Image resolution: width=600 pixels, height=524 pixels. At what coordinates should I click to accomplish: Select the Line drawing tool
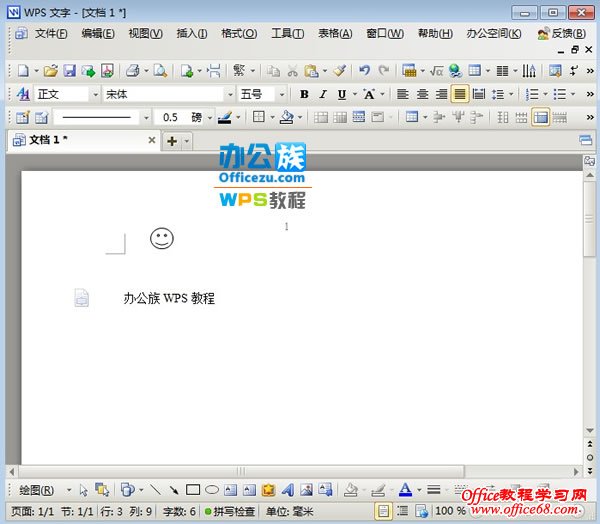(155, 490)
